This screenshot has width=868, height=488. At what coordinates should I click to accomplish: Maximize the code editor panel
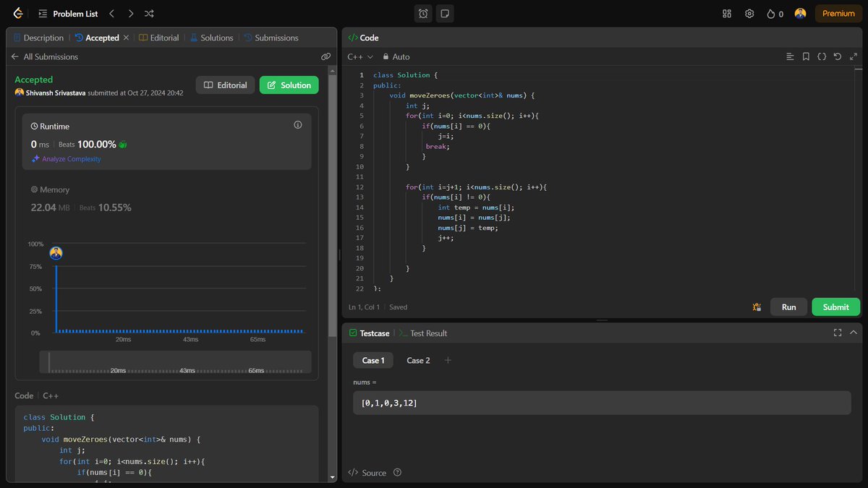pyautogui.click(x=854, y=56)
